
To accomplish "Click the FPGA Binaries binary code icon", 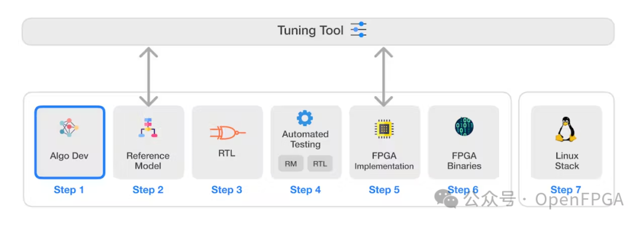I will click(x=464, y=127).
